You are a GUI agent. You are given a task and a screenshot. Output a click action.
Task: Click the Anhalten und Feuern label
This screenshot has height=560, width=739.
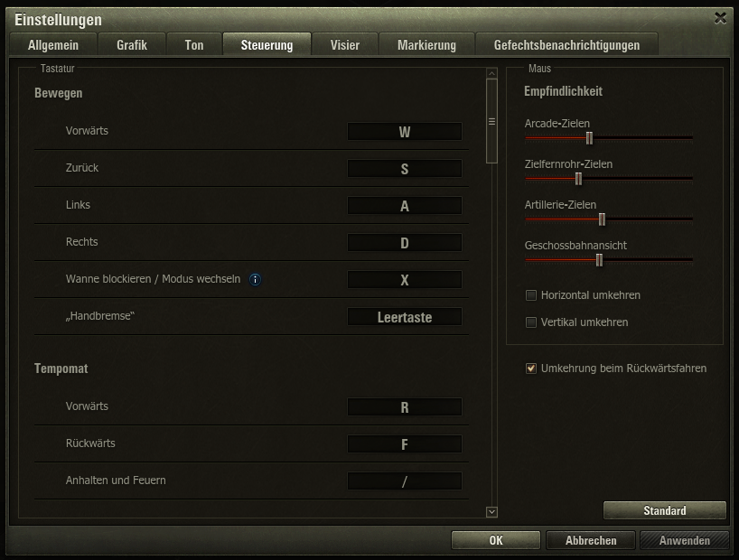[x=116, y=481]
